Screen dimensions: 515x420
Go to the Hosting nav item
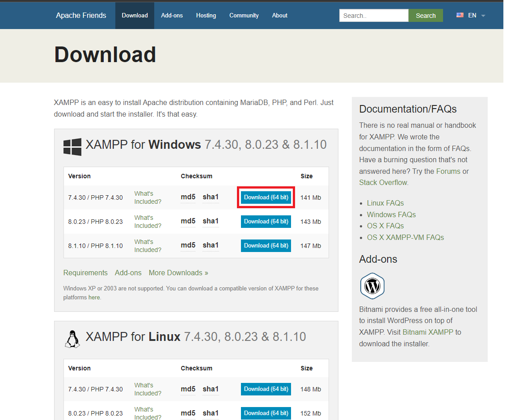click(x=206, y=16)
